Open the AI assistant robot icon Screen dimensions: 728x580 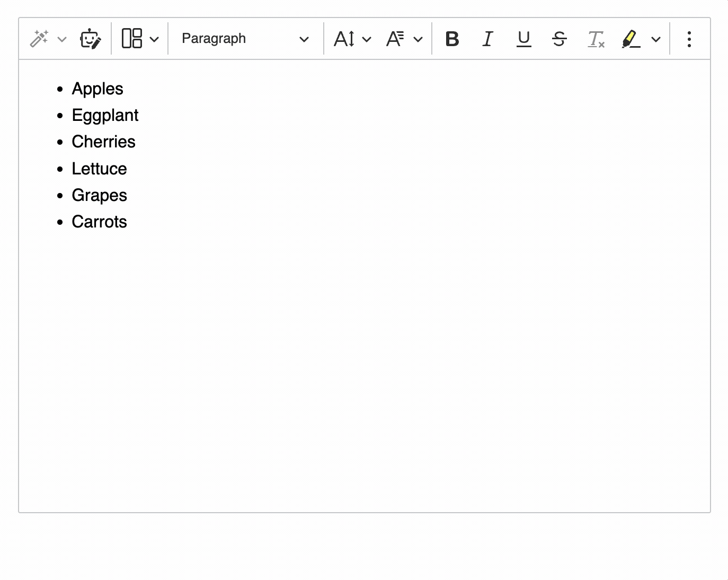90,39
